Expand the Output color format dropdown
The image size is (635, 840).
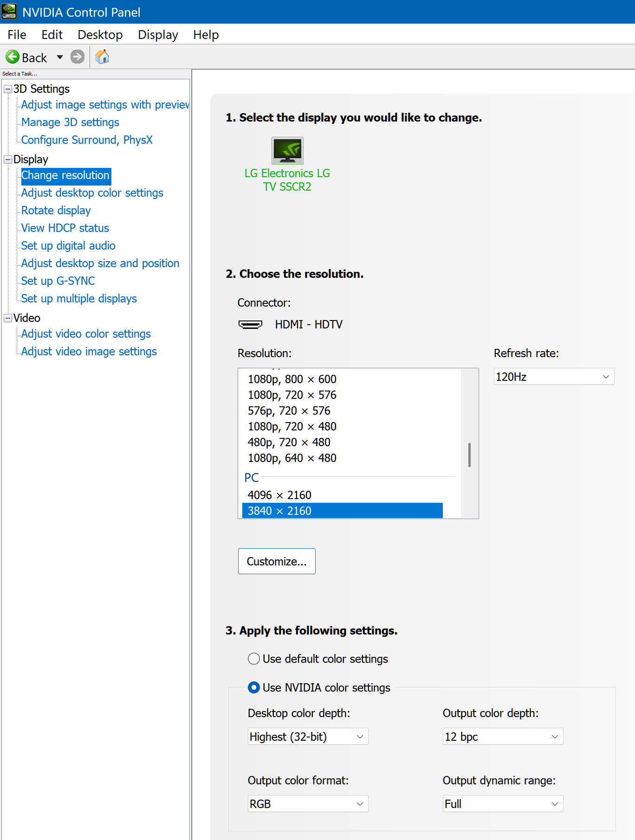tap(308, 804)
